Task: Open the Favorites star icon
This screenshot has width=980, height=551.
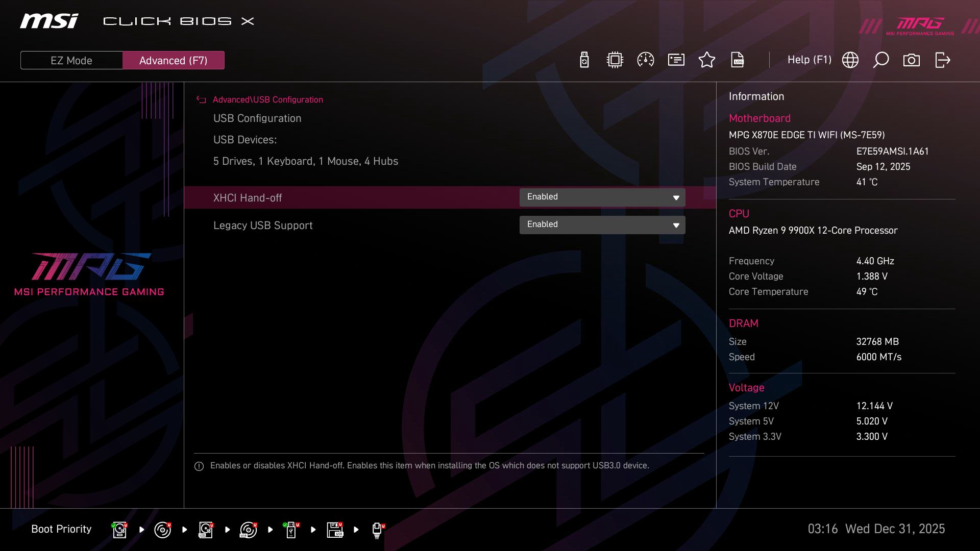Action: coord(707,60)
